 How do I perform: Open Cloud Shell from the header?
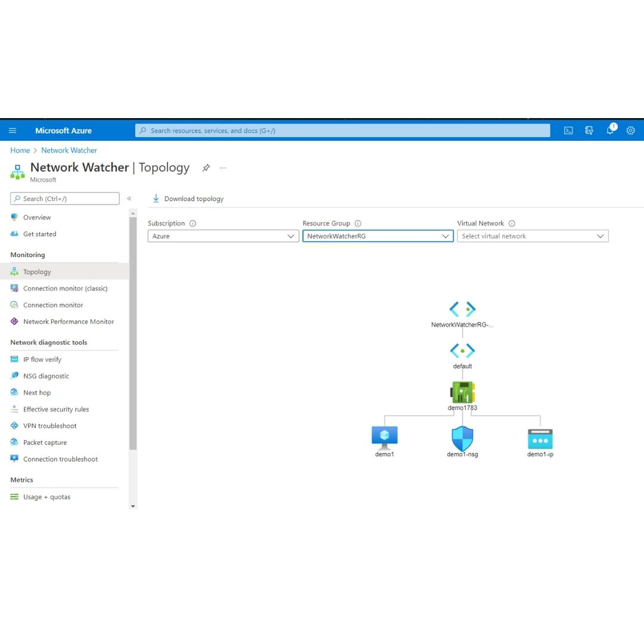(x=568, y=131)
